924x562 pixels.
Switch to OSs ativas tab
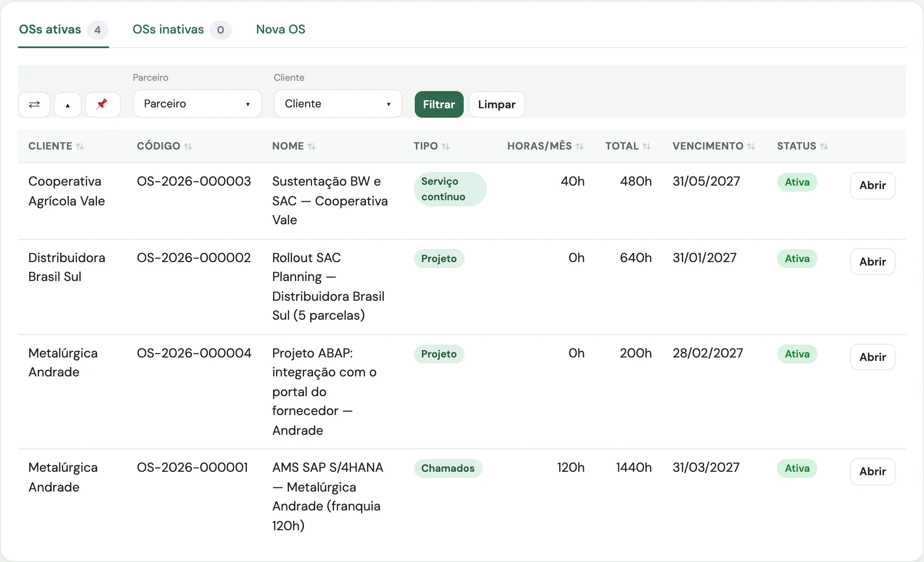pos(63,30)
